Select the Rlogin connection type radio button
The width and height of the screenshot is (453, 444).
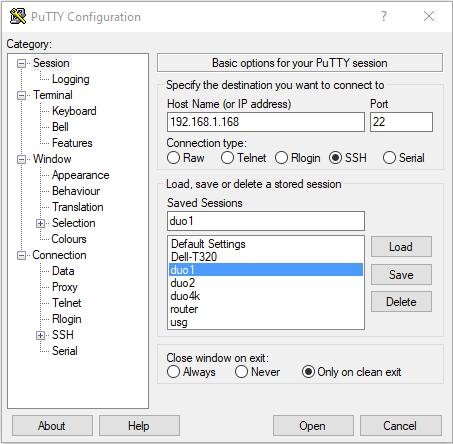pos(281,158)
